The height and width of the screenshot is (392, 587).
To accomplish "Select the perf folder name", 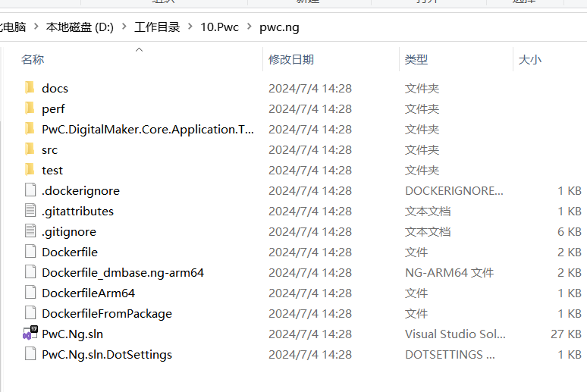I will coord(53,109).
